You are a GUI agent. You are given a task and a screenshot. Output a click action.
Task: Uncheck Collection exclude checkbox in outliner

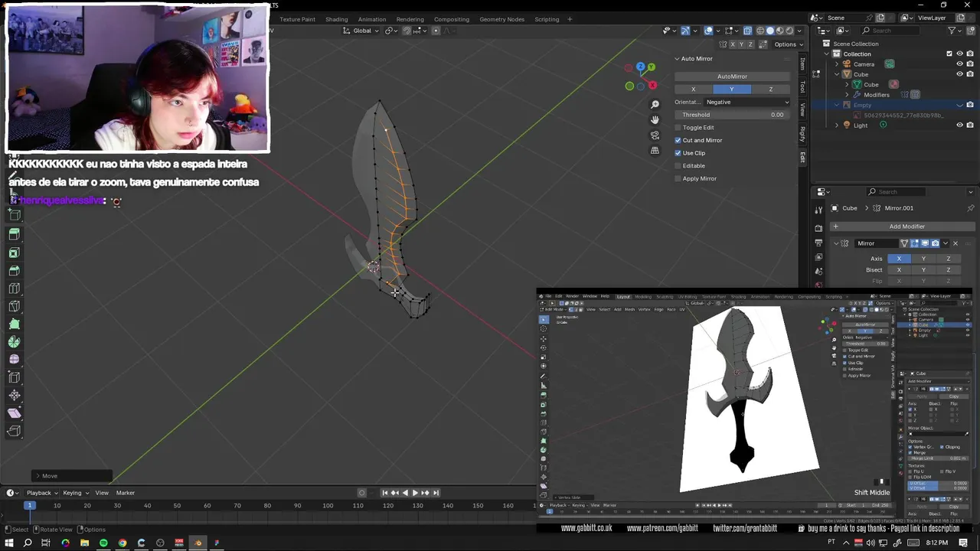(x=949, y=54)
